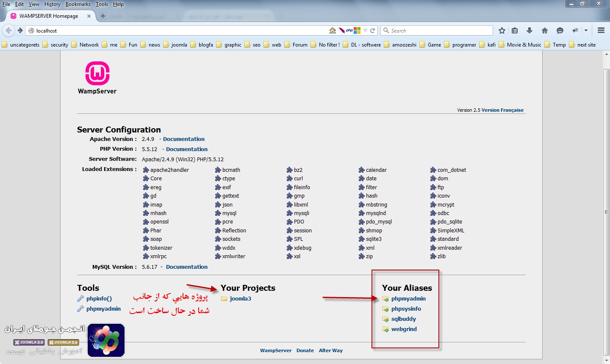Open the Downloads arrow in the toolbar
The height and width of the screenshot is (364, 610).
(x=530, y=30)
